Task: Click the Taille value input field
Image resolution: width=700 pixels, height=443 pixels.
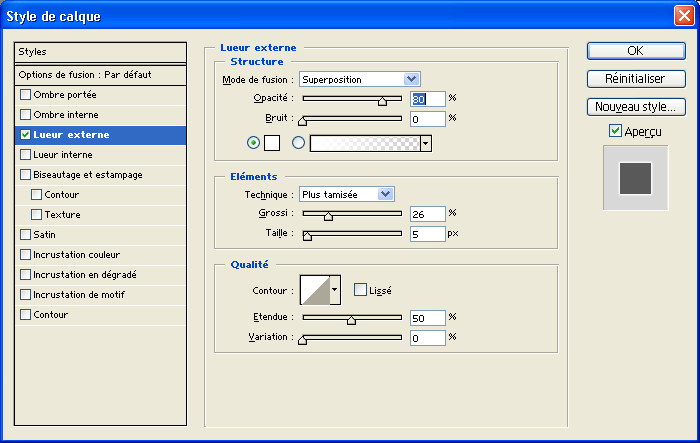Action: pyautogui.click(x=427, y=233)
